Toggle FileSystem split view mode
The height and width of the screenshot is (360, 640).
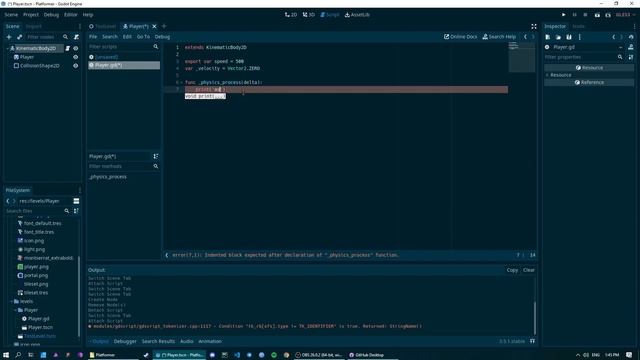pyautogui.click(x=76, y=201)
